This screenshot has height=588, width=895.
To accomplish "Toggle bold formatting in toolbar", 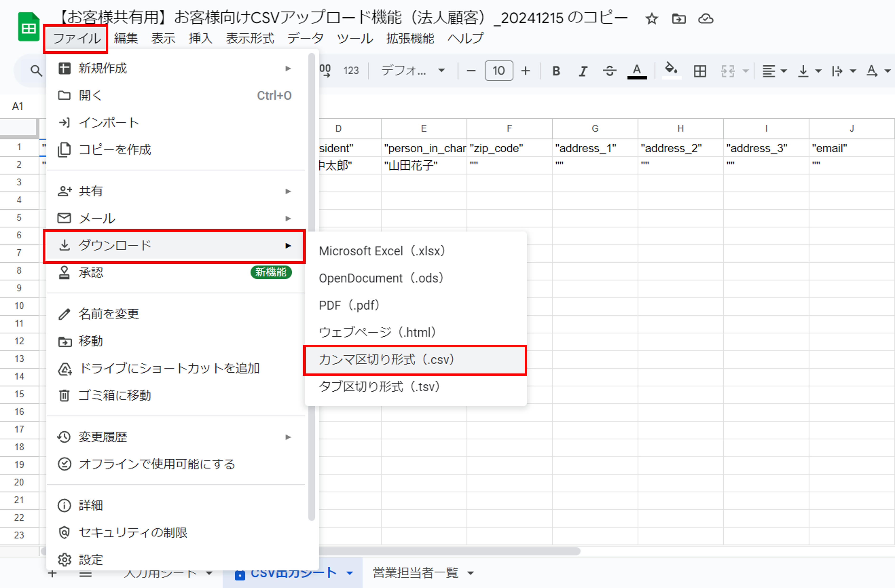I will [x=556, y=71].
